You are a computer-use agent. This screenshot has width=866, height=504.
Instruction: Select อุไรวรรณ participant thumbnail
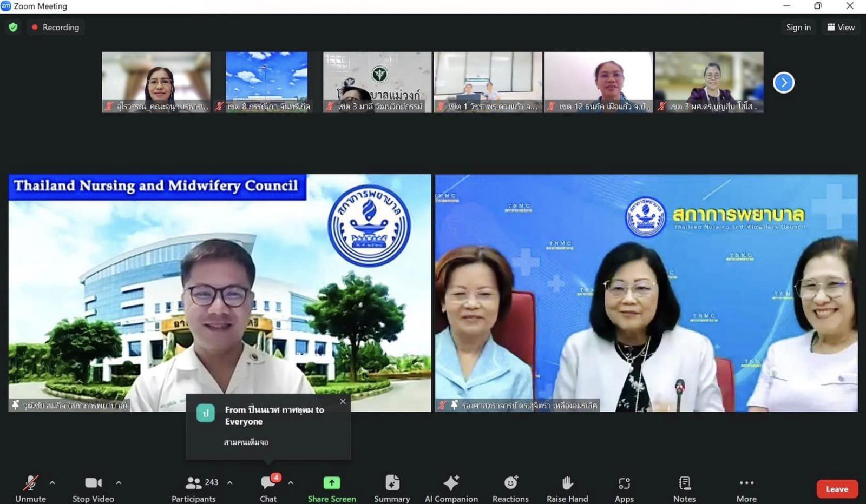coord(156,82)
